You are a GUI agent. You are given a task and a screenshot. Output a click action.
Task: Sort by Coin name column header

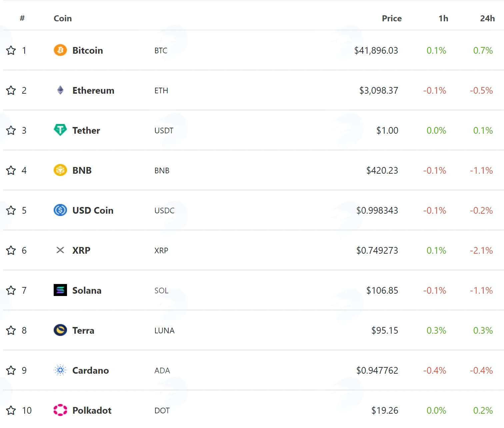point(63,18)
